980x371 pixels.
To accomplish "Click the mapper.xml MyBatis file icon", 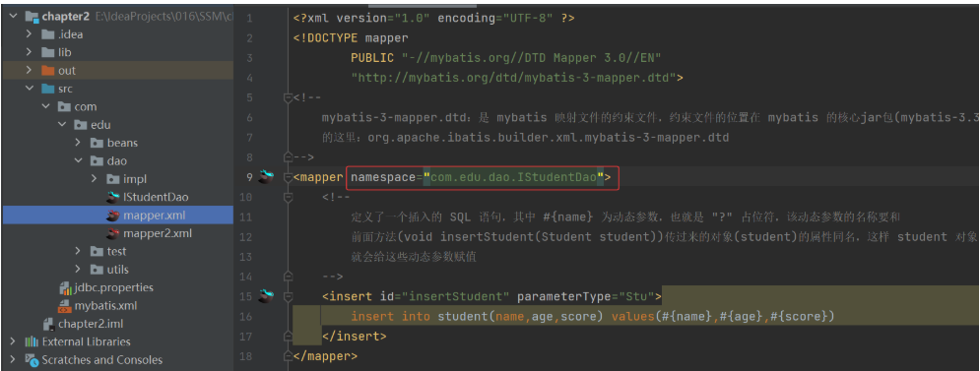I will click(112, 216).
